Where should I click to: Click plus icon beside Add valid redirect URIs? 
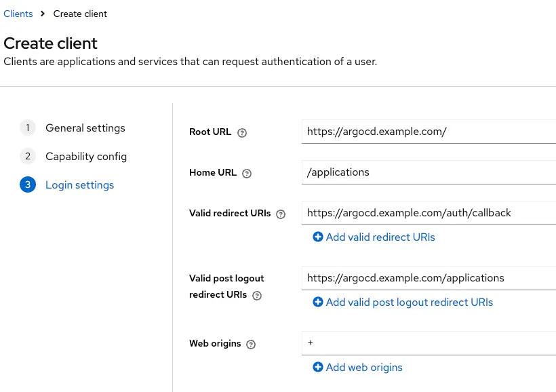pyautogui.click(x=317, y=237)
